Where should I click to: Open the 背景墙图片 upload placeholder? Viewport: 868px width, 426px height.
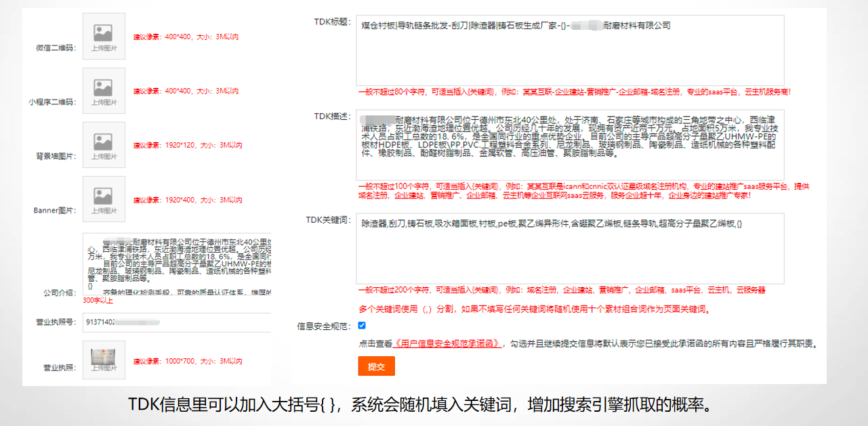pyautogui.click(x=104, y=145)
